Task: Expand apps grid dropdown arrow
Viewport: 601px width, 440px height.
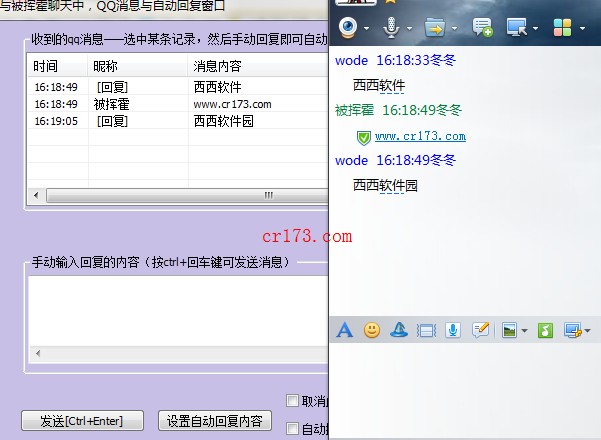Action: pyautogui.click(x=583, y=28)
